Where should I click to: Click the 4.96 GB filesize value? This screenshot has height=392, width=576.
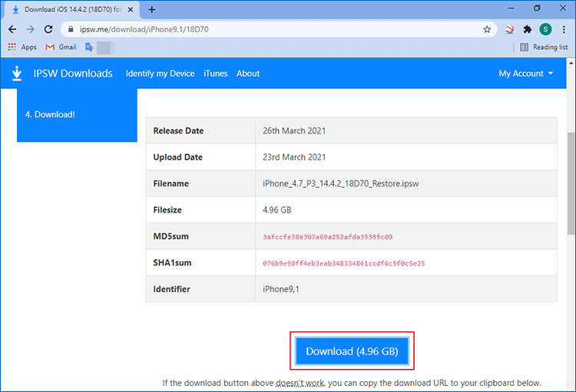pyautogui.click(x=277, y=210)
